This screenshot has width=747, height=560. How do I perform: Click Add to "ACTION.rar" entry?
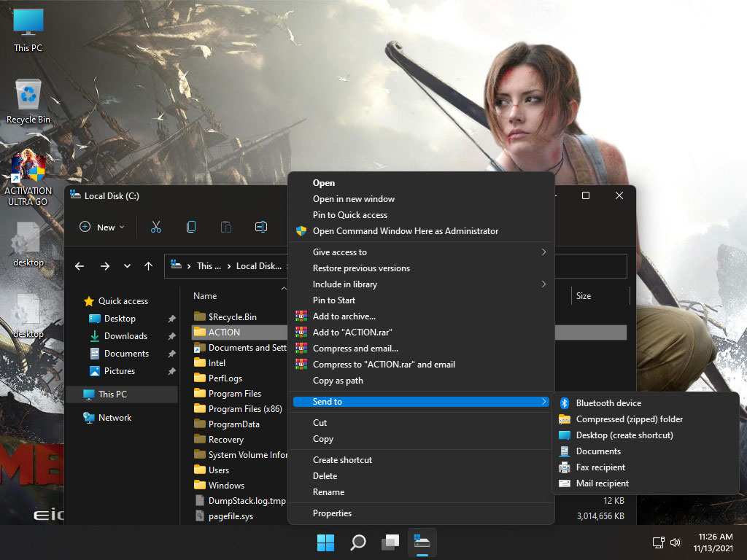pyautogui.click(x=421, y=332)
